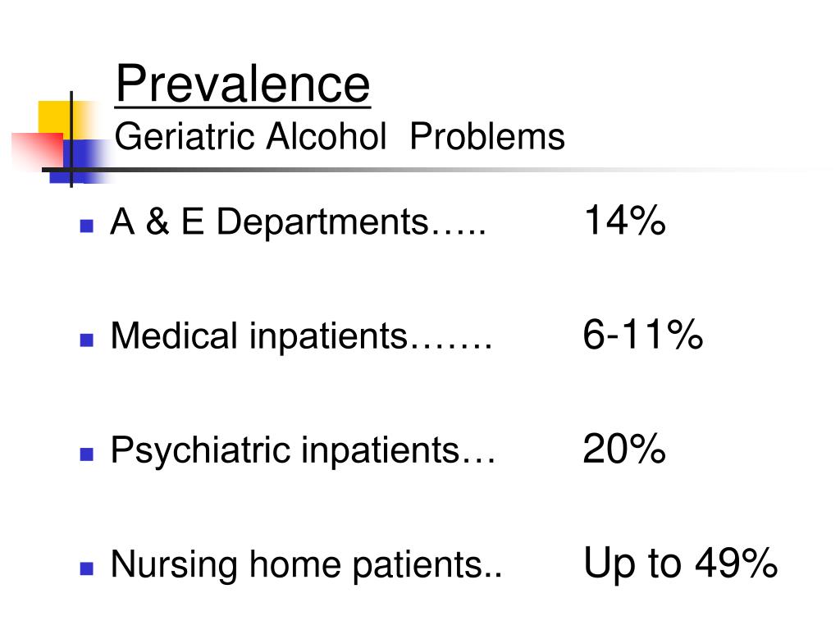Viewport: 840px width, 630px height.
Task: Select the Medical inpatients text
Action: tap(300, 336)
